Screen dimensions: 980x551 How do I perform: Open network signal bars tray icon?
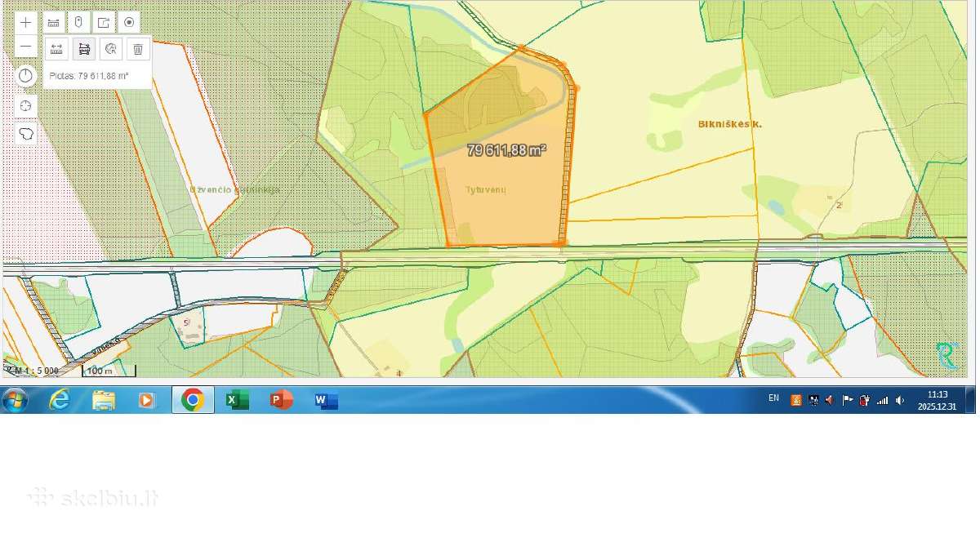pos(882,400)
